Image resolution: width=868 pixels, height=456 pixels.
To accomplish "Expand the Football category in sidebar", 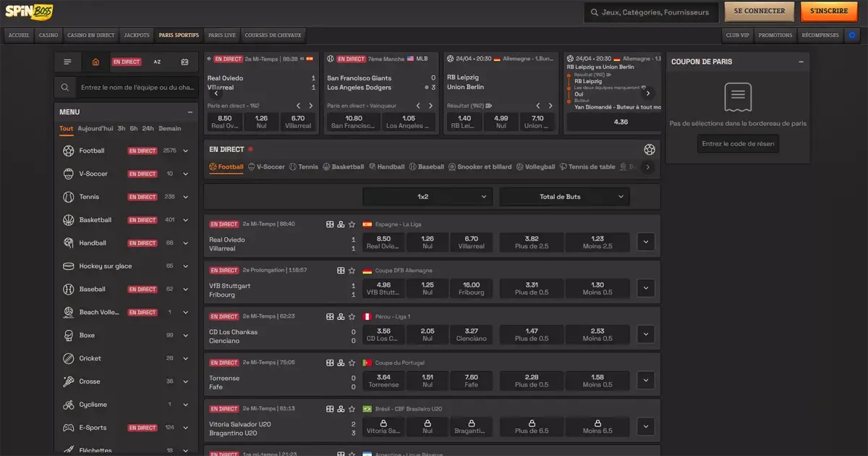I will (186, 151).
